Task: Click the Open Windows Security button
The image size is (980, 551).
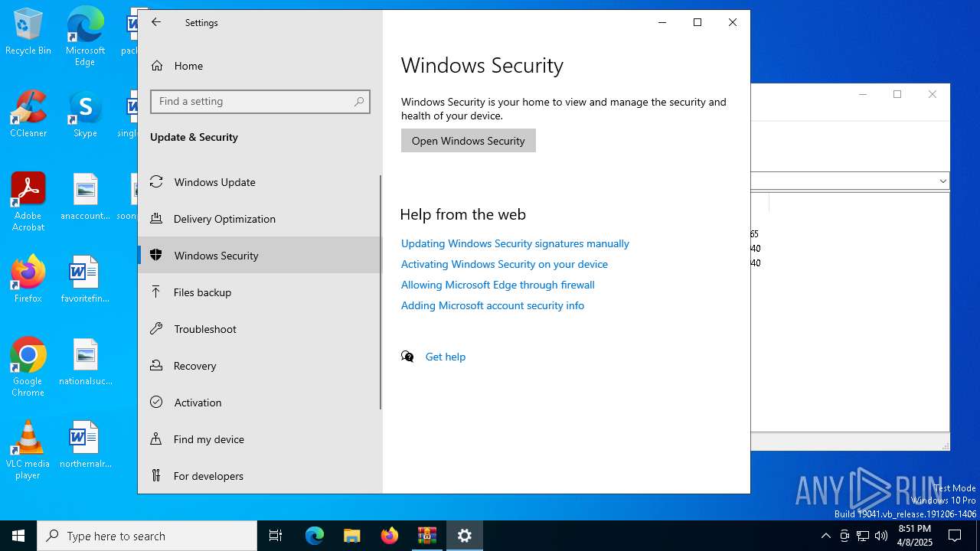Action: (469, 141)
